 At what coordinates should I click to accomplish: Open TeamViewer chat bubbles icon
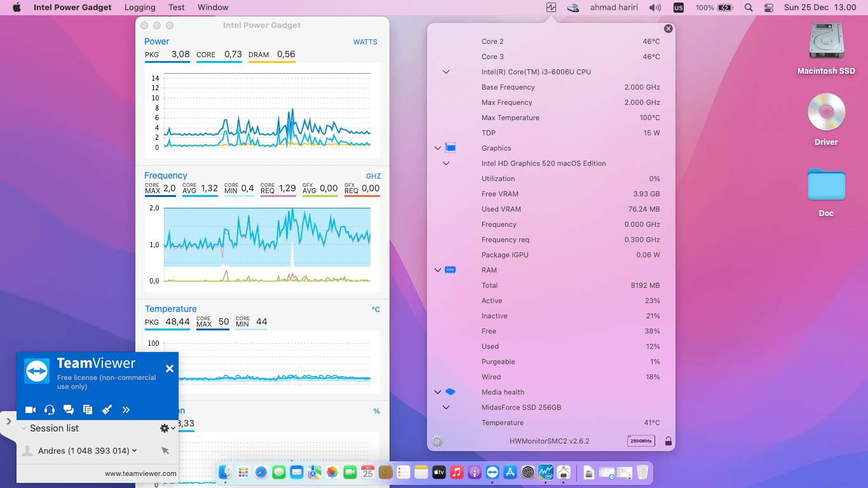(69, 410)
